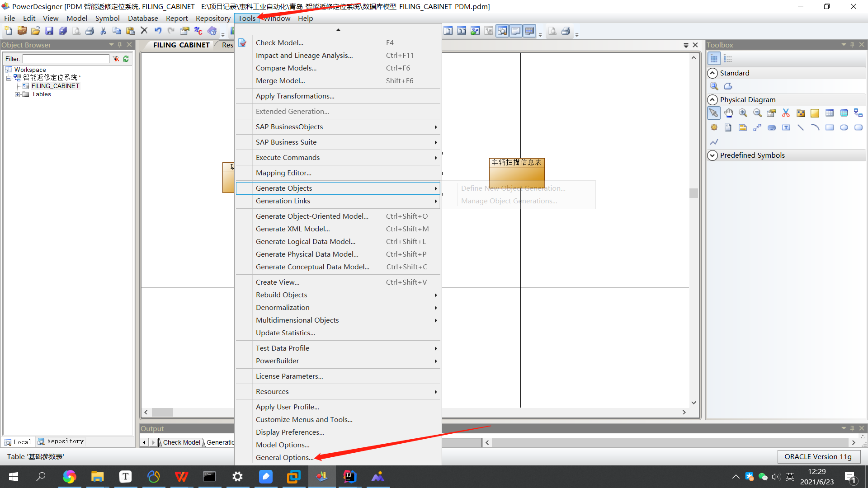Expand the Predefined Symbols section

point(712,155)
